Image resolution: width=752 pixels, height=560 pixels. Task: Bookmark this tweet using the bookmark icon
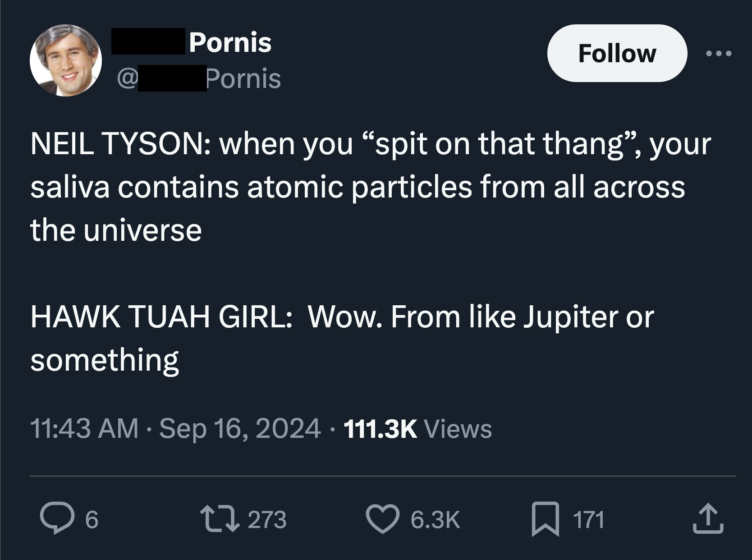[x=546, y=519]
